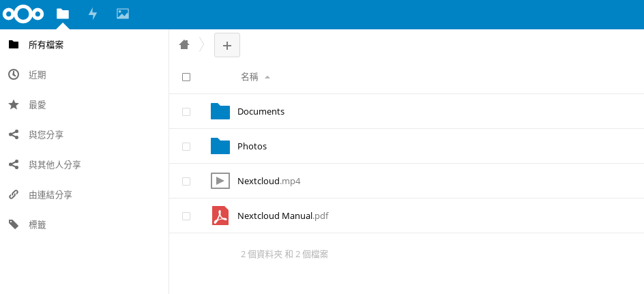644x294 pixels.
Task: Open the Gallery picture icon
Action: (123, 14)
